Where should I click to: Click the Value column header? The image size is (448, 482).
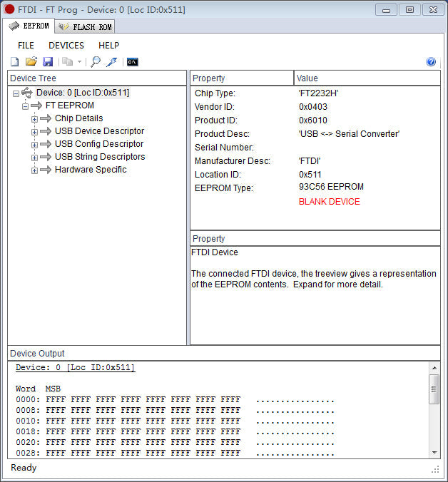pos(367,78)
